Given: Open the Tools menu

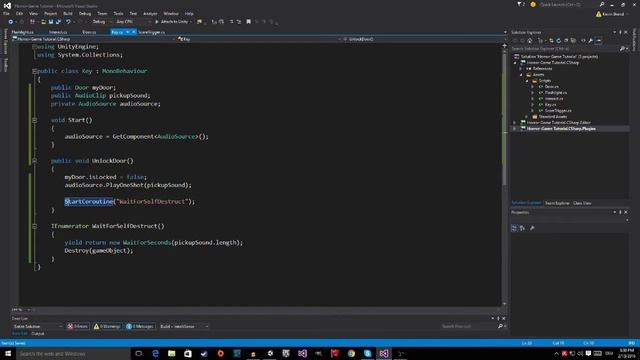Looking at the screenshot, I should pos(118,13).
